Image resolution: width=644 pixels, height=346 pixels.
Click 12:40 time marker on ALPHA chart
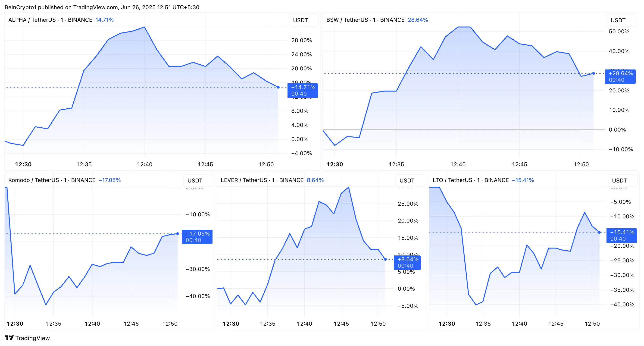[144, 164]
